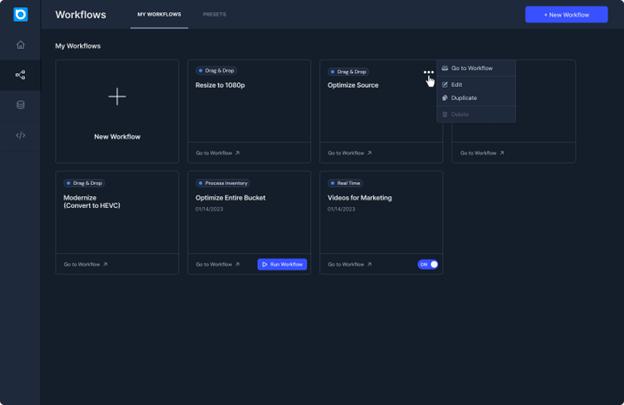Image resolution: width=624 pixels, height=405 pixels.
Task: Click the three-dot menu on Optimize Source
Action: pos(428,72)
